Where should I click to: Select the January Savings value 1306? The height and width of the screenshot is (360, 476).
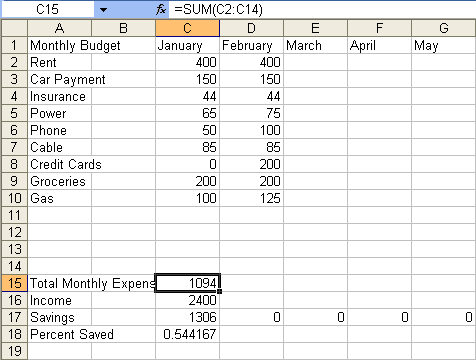pos(187,317)
